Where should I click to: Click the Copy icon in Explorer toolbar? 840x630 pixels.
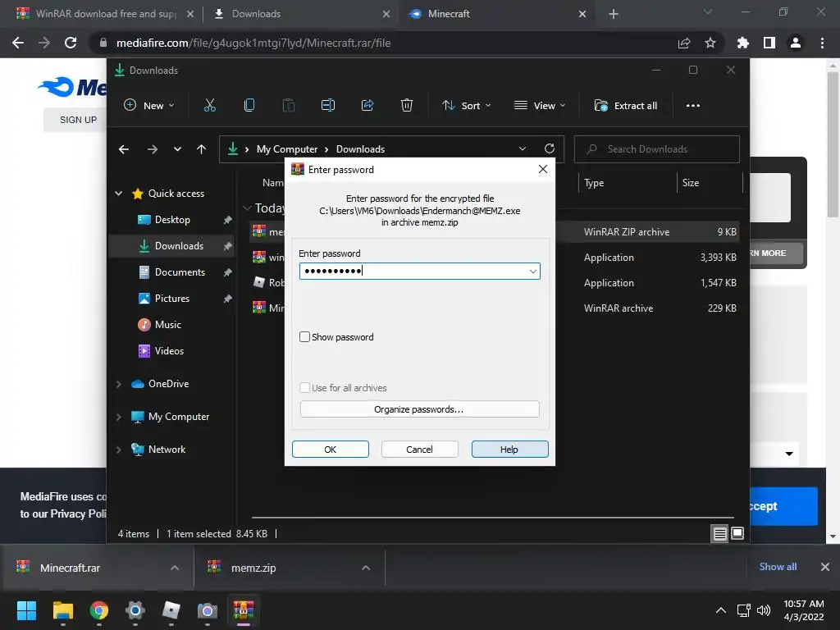pyautogui.click(x=249, y=105)
